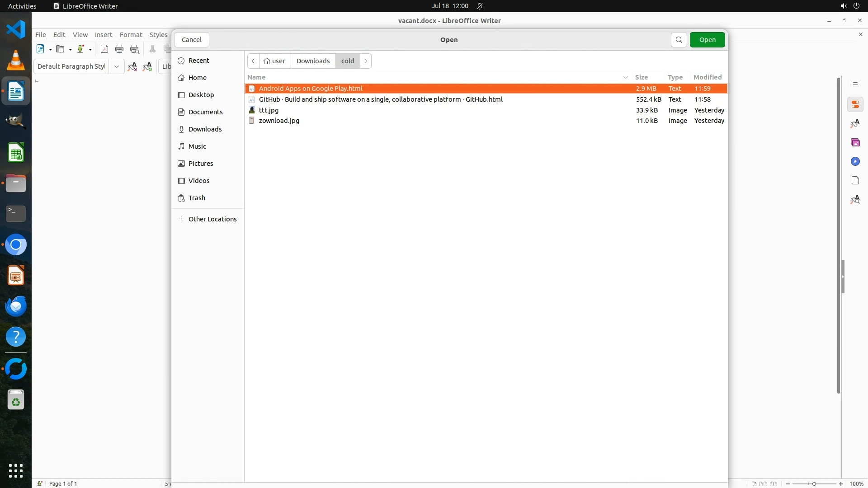Select Documents in places sidebar
Screen dimensions: 868x488
[205, 112]
